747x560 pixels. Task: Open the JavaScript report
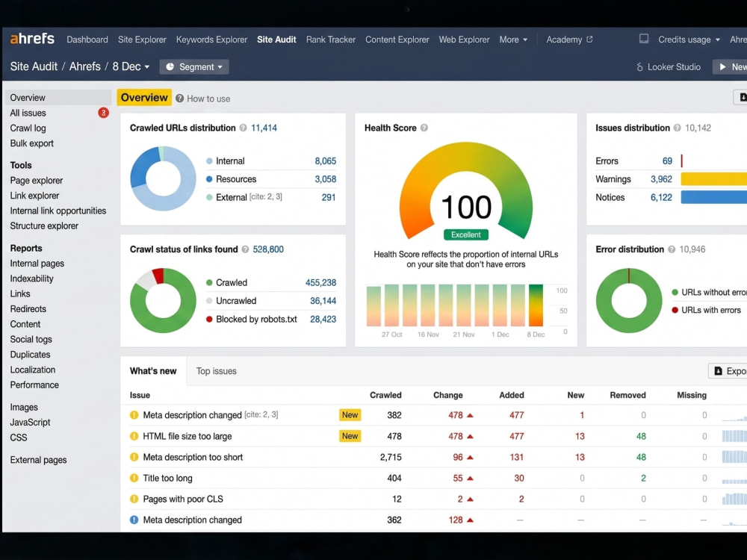pyautogui.click(x=30, y=423)
